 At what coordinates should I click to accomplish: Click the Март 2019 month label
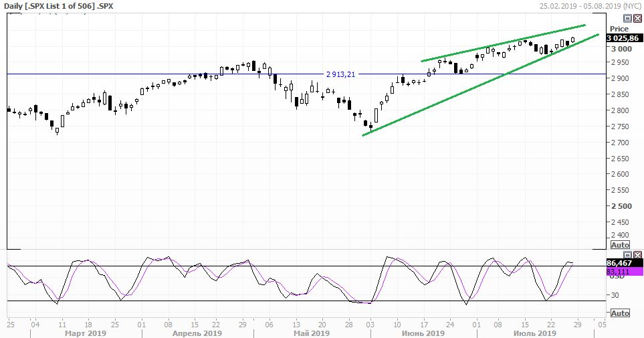pyautogui.click(x=86, y=333)
